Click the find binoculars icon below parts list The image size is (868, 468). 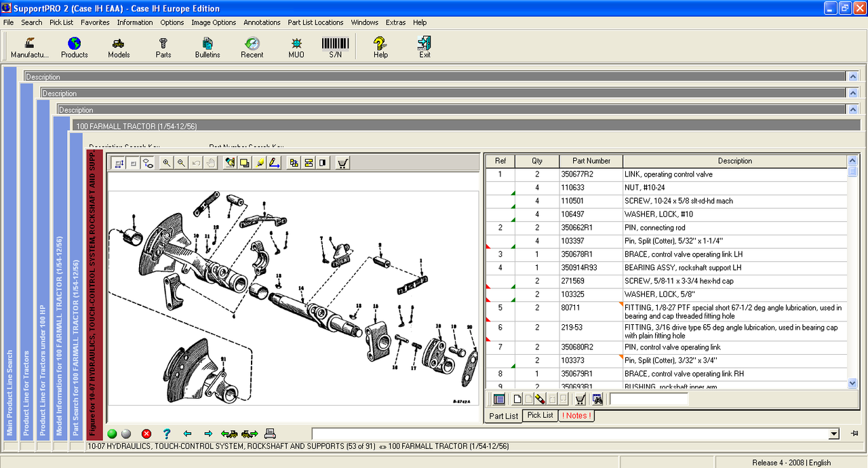pos(597,399)
